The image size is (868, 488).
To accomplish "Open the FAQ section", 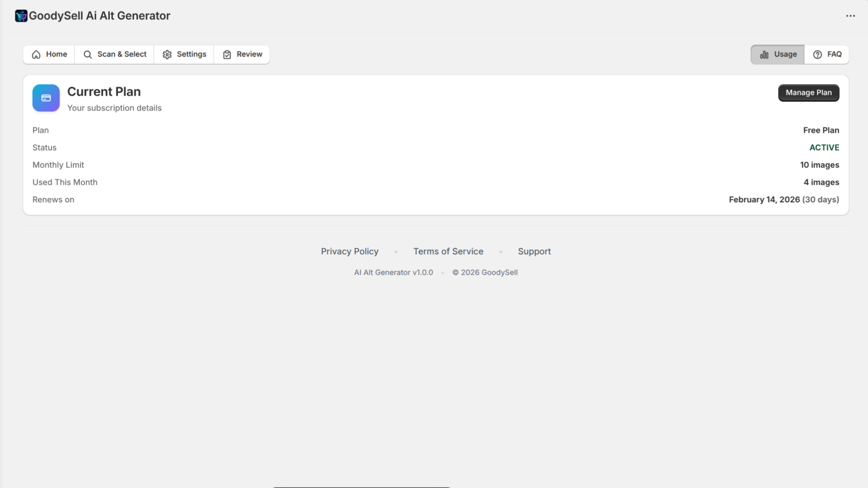I will tap(827, 54).
